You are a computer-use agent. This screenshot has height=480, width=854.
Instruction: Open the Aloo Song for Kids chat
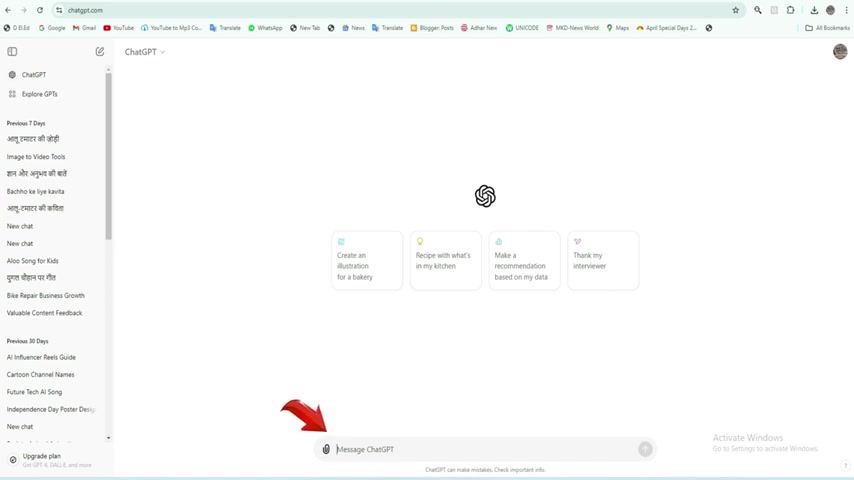pyautogui.click(x=32, y=261)
